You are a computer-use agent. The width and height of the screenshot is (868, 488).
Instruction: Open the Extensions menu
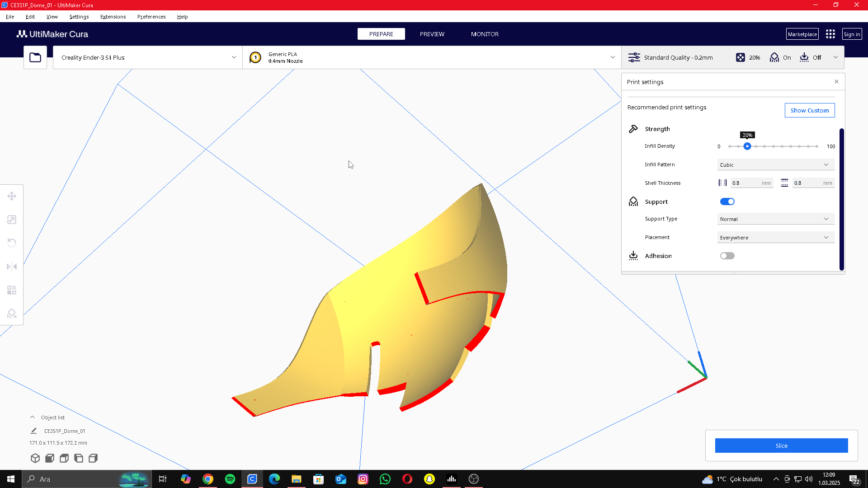pos(113,17)
